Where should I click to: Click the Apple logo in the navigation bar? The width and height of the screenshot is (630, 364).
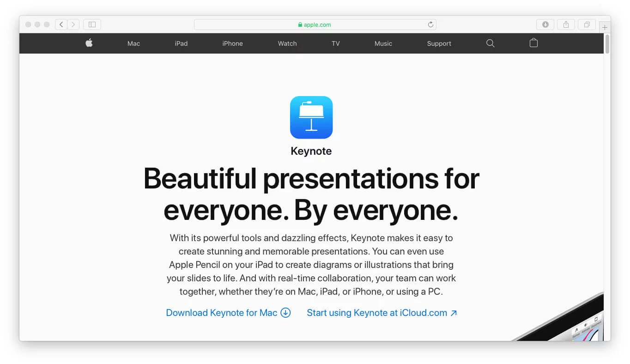coord(89,43)
